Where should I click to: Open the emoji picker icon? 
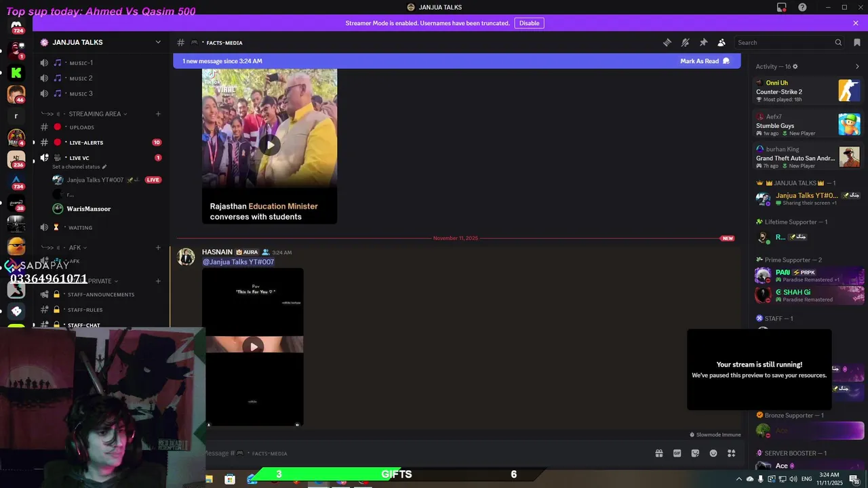pos(713,453)
